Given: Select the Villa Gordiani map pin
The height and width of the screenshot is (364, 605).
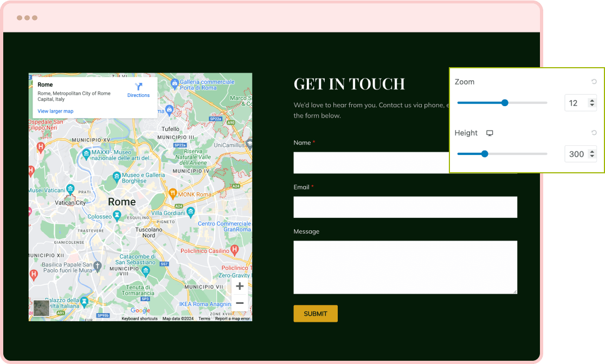Looking at the screenshot, I should pos(190,212).
